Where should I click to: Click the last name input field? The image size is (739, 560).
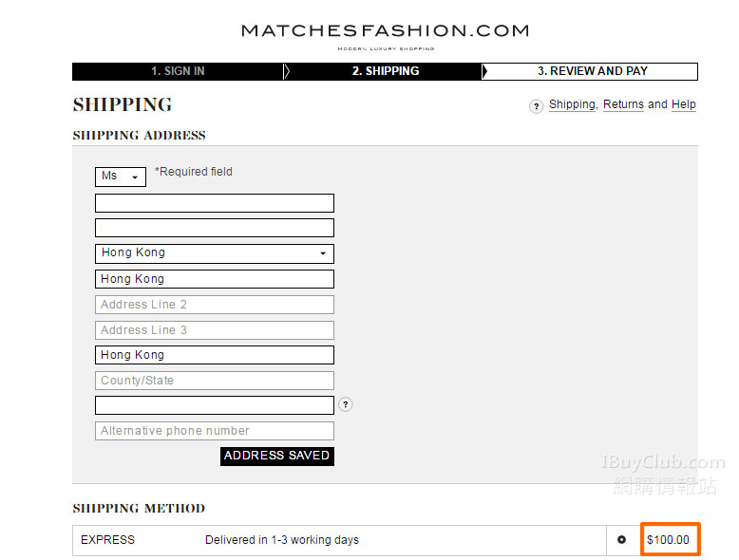click(215, 228)
